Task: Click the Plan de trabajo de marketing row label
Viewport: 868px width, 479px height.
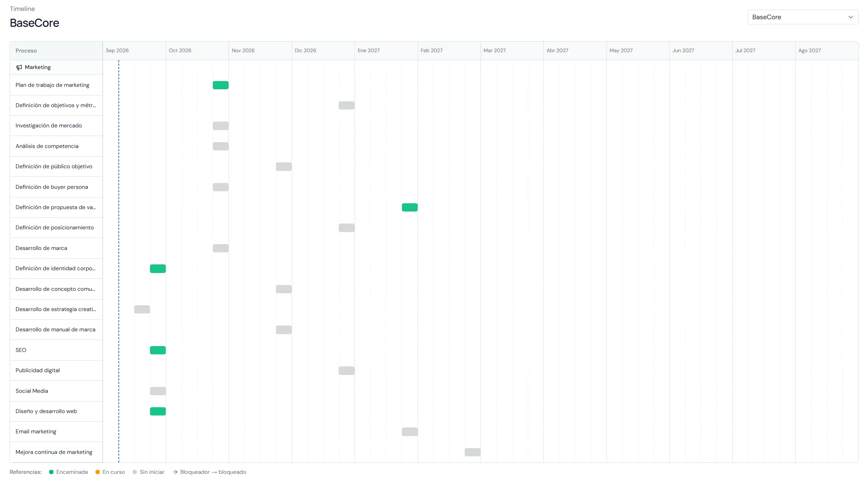Action: coord(52,85)
